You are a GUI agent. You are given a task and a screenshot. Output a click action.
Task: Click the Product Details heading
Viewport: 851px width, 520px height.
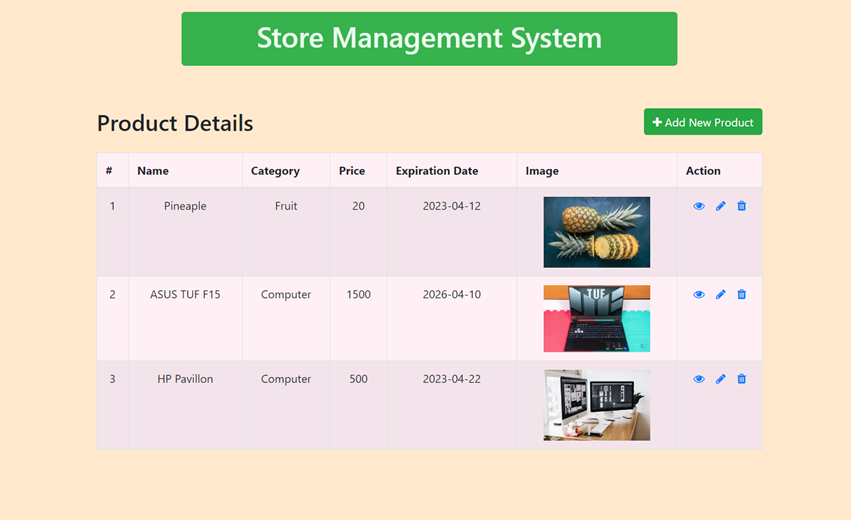point(175,123)
